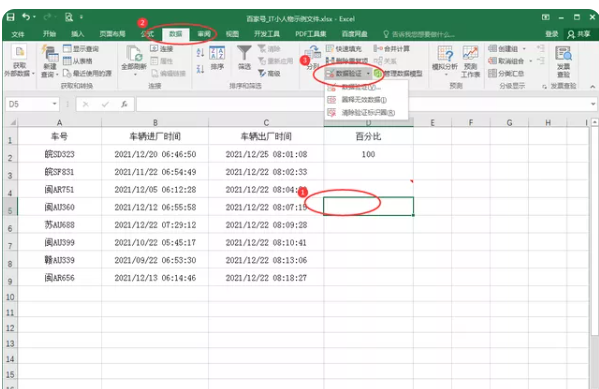Switch to the Review (审阅) tab
Image resolution: width=599 pixels, height=389 pixels.
click(204, 34)
